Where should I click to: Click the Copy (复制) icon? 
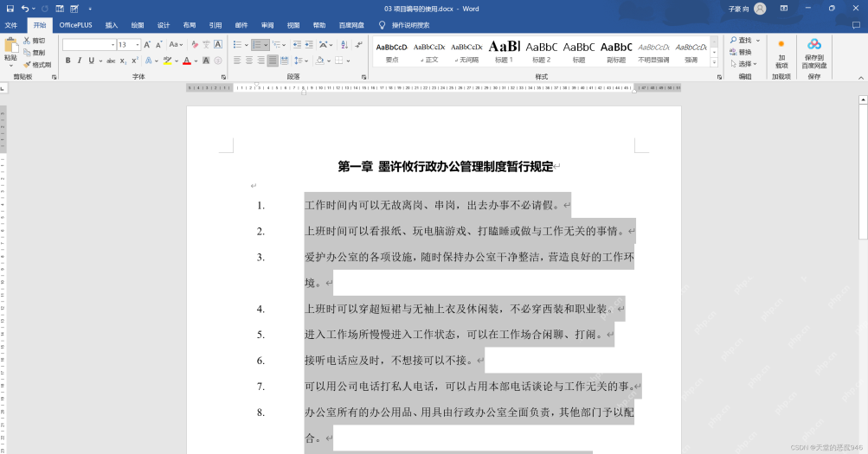pyautogui.click(x=27, y=53)
